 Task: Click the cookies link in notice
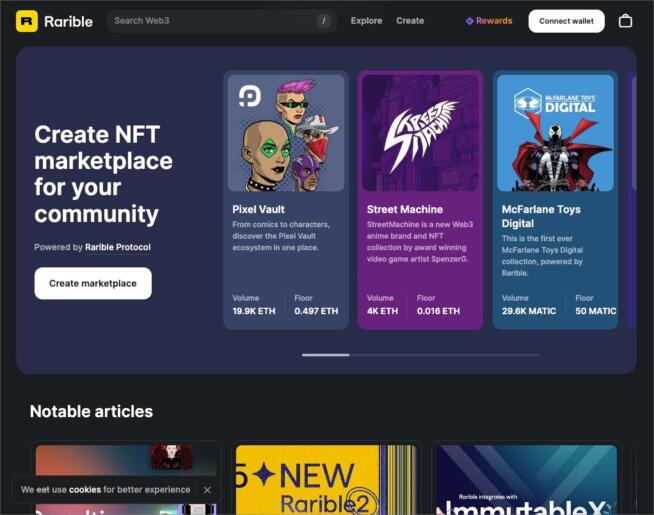pos(85,490)
